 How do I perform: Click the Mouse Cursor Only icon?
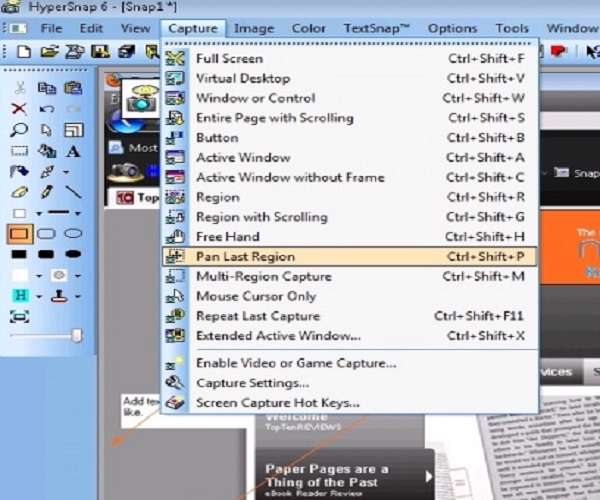(x=175, y=296)
